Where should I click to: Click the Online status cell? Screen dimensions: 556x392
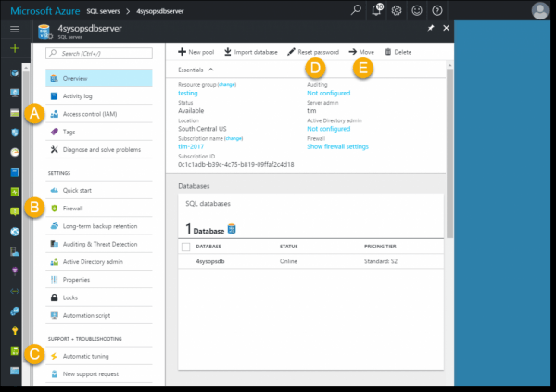(288, 261)
